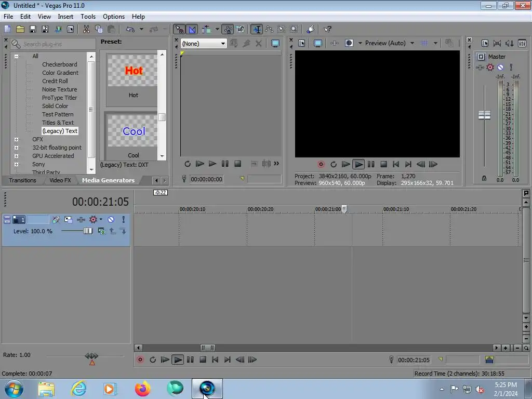The width and height of the screenshot is (532, 399).
Task: Click the Cut scissors icon
Action: [x=86, y=29]
